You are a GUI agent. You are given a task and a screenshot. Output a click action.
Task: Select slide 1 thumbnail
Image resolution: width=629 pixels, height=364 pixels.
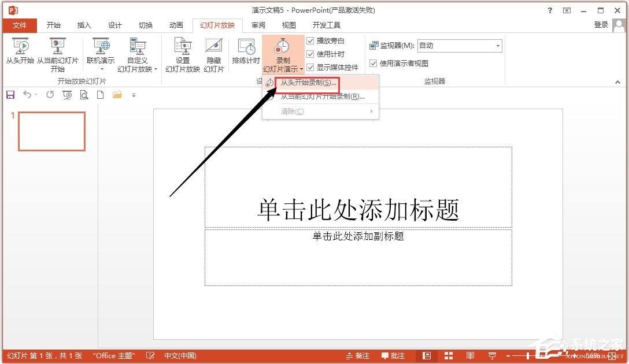(x=52, y=132)
